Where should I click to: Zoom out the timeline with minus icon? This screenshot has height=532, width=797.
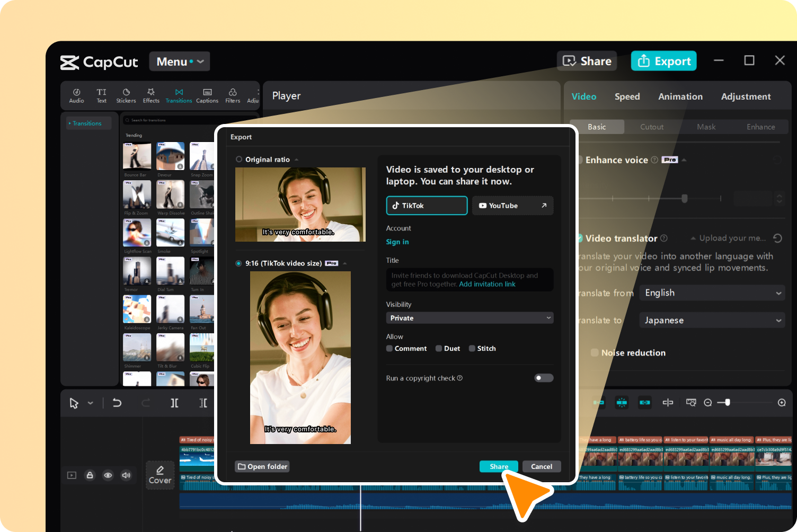[708, 403]
